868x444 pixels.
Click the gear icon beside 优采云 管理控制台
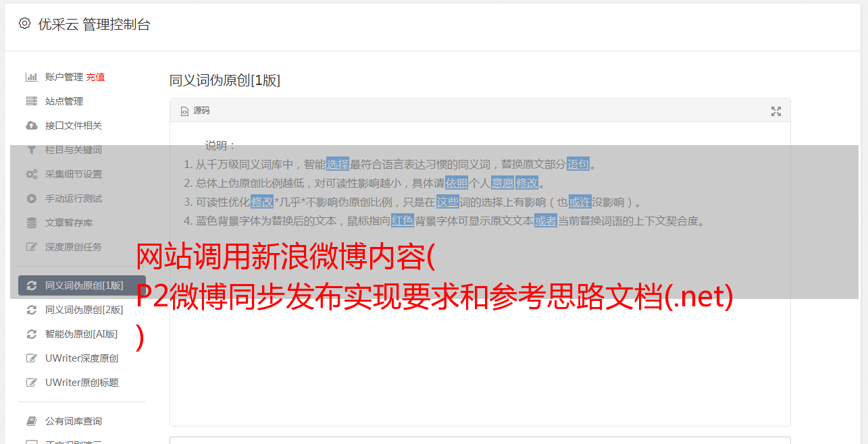coord(25,24)
